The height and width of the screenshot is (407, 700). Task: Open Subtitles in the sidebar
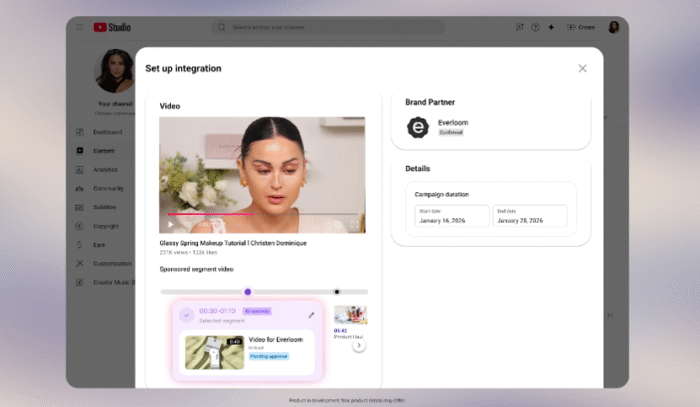pyautogui.click(x=104, y=207)
